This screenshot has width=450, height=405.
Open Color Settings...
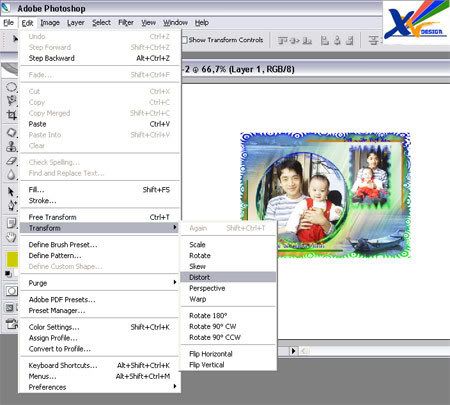point(100,327)
